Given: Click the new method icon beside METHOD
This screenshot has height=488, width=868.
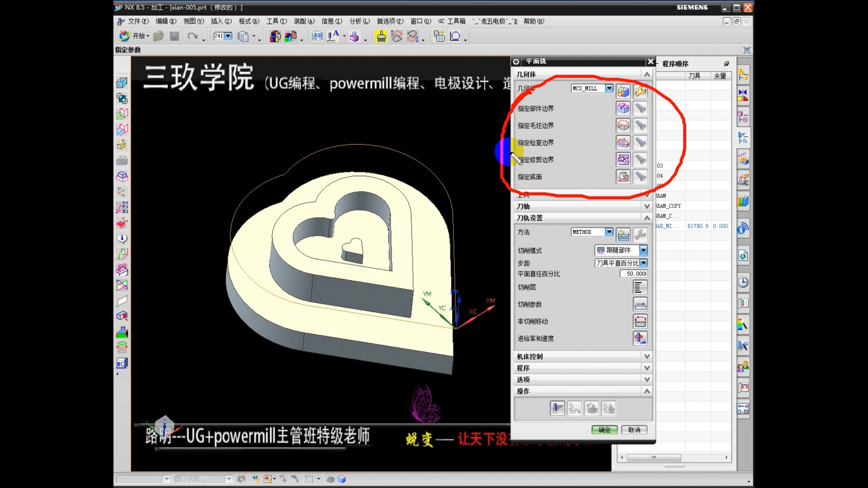Looking at the screenshot, I should [623, 235].
